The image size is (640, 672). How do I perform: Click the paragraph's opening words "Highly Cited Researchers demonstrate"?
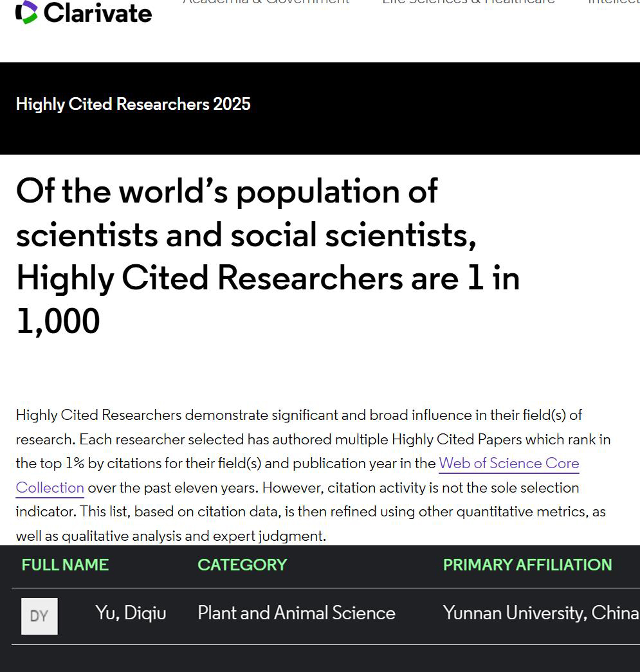[142, 415]
